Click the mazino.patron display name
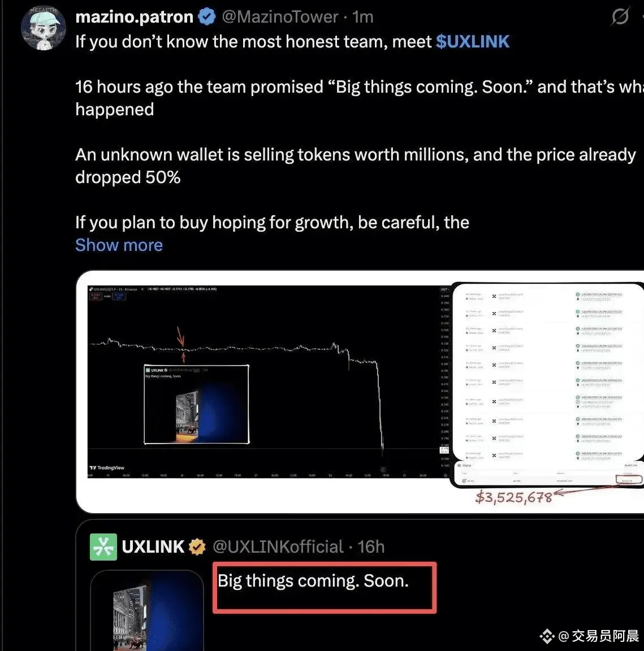The height and width of the screenshot is (651, 644). coord(134,17)
